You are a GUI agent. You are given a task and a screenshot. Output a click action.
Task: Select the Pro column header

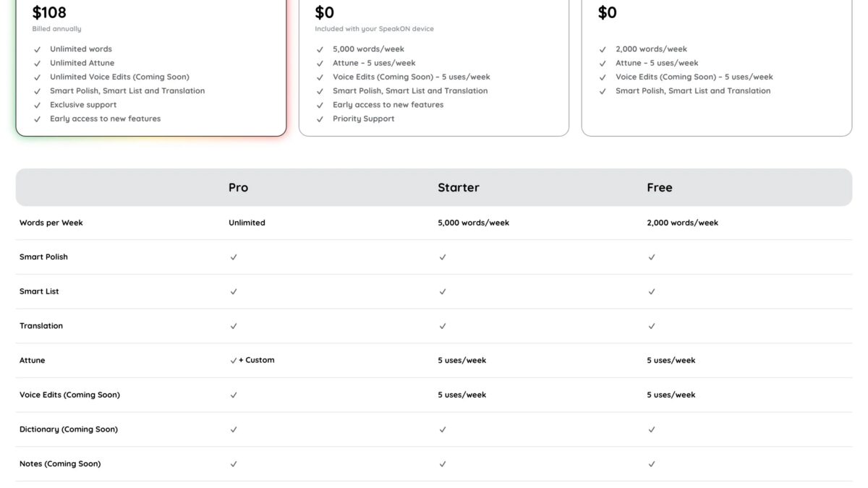tap(238, 187)
